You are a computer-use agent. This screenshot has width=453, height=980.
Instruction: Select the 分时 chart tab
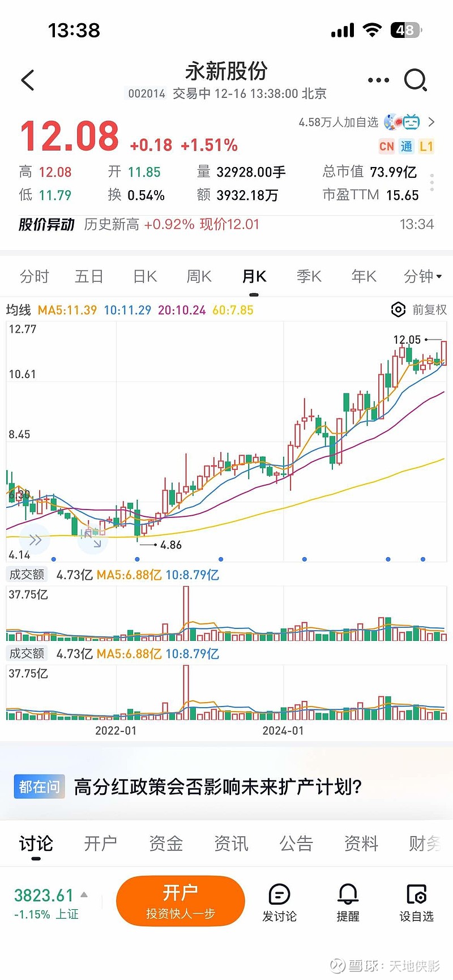[x=35, y=276]
